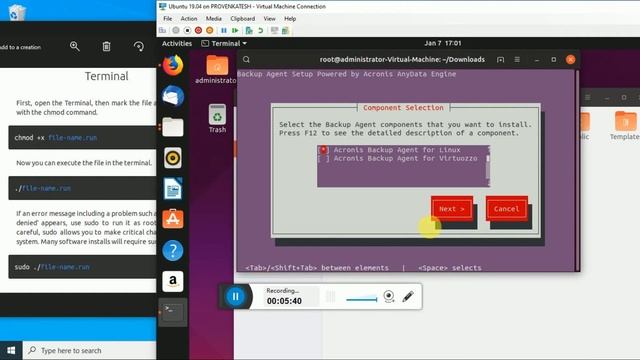Screen dimensions: 640x360
Task: Click the Turn Off VM toolbar icon
Action: point(187,31)
